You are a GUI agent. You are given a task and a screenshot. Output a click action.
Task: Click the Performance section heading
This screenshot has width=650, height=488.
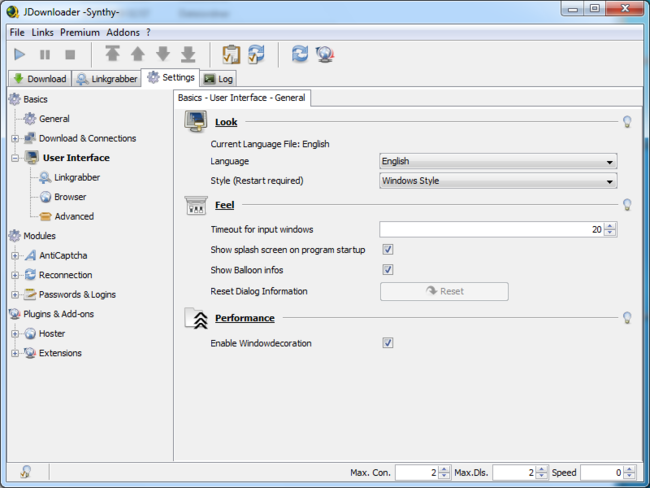[x=245, y=318]
